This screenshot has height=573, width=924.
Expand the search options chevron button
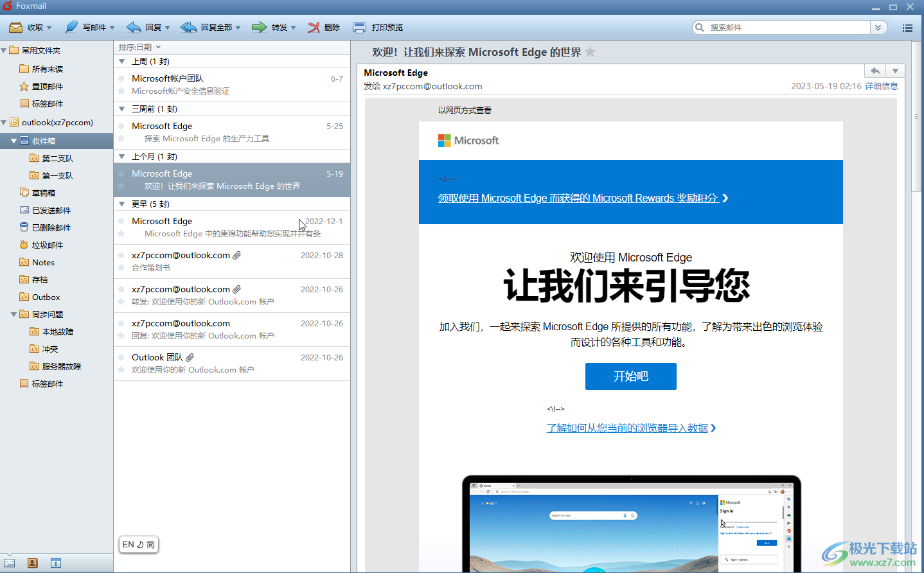(878, 27)
